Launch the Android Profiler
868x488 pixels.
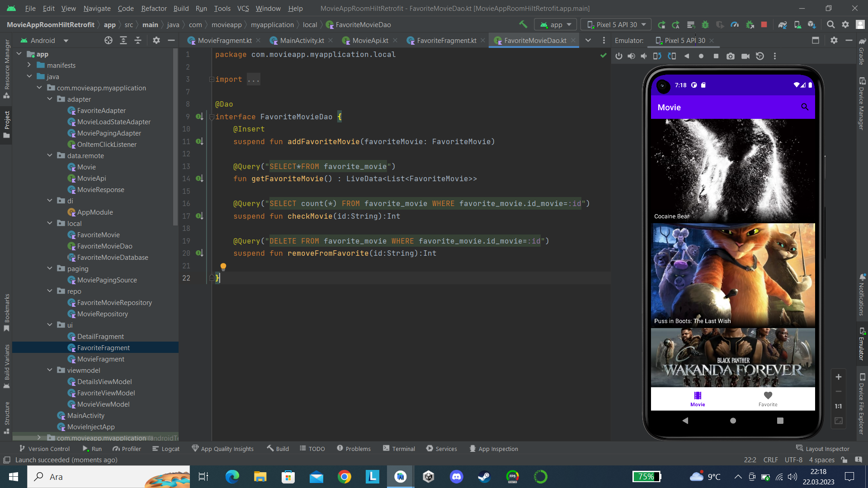coord(735,24)
